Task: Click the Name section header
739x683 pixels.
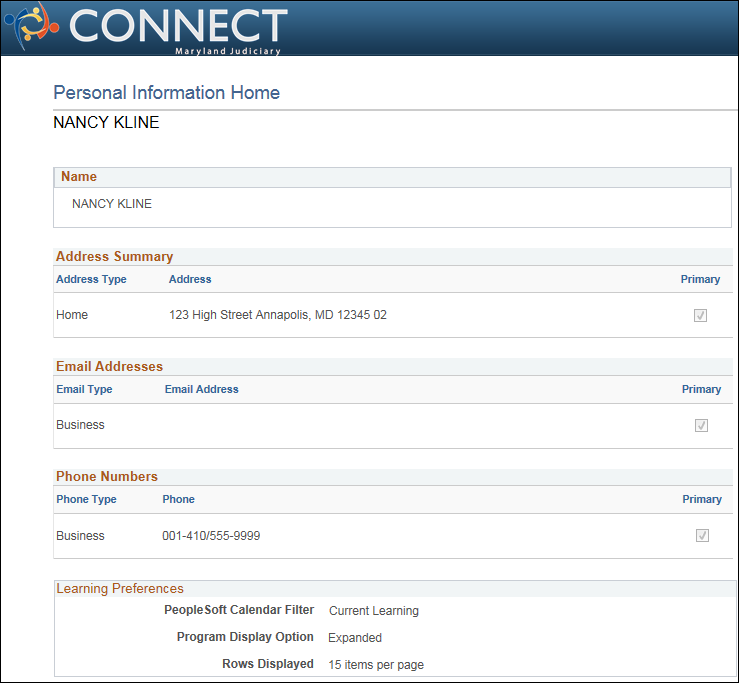Action: tap(392, 177)
